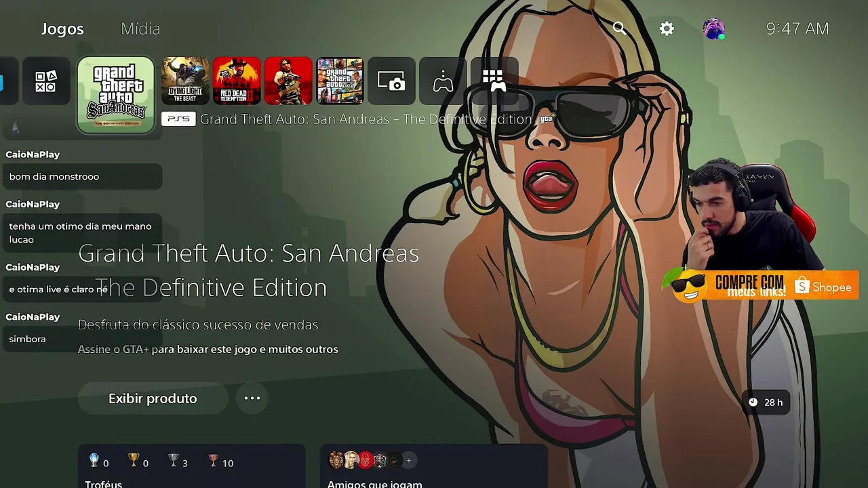Click the chat message 'bom dia monstrooo'
The image size is (868, 488).
pos(82,177)
